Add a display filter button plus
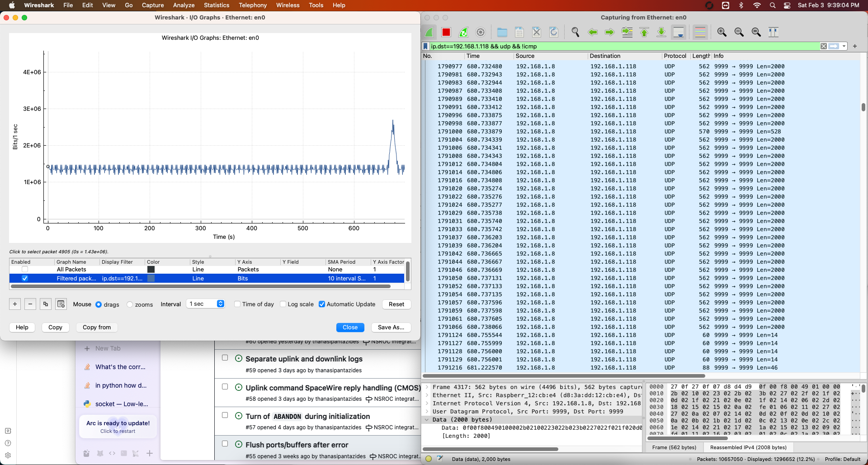This screenshot has height=465, width=868. point(854,46)
